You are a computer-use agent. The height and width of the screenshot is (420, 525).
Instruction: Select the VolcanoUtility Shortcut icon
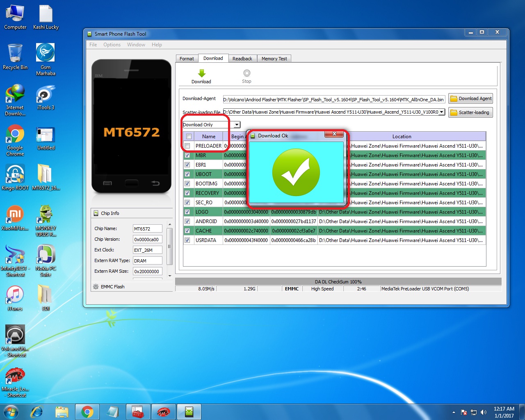coord(15,341)
